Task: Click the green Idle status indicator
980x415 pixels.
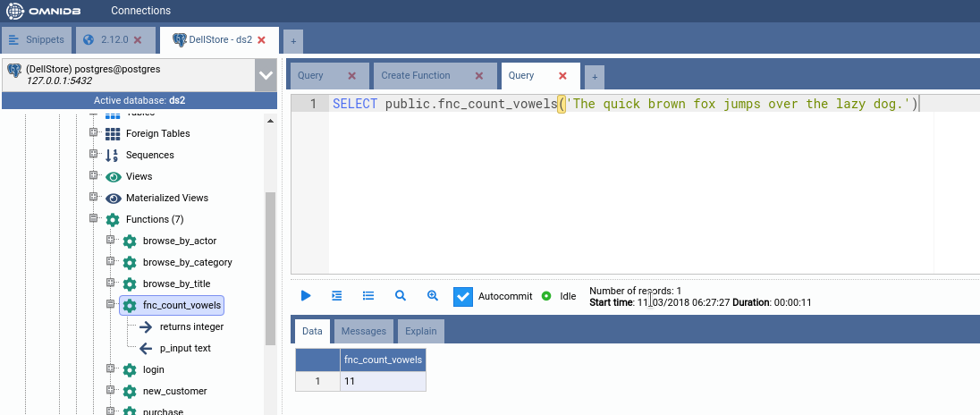Action: click(x=546, y=296)
